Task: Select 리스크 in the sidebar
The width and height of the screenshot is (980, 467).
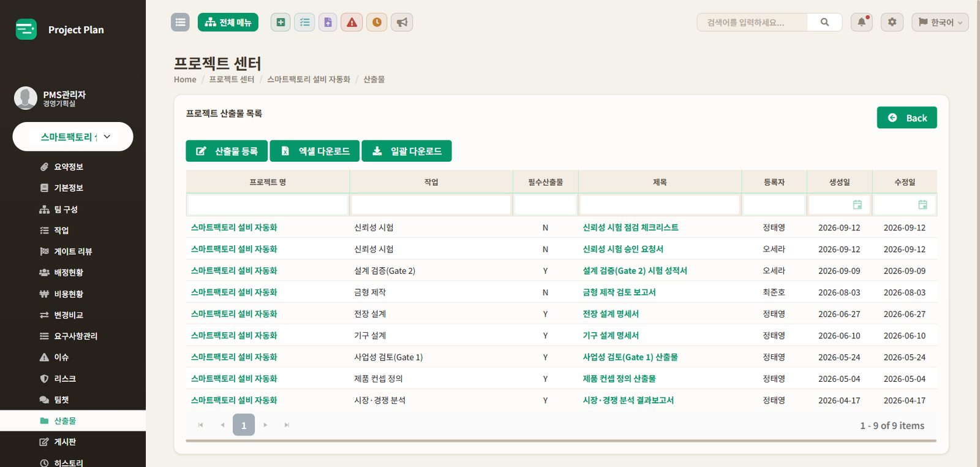Action: [65, 379]
